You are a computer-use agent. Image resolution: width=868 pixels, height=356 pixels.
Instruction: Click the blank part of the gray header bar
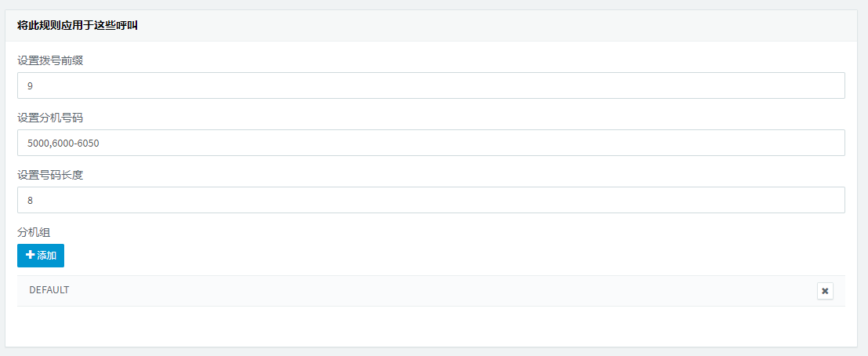coord(498,26)
